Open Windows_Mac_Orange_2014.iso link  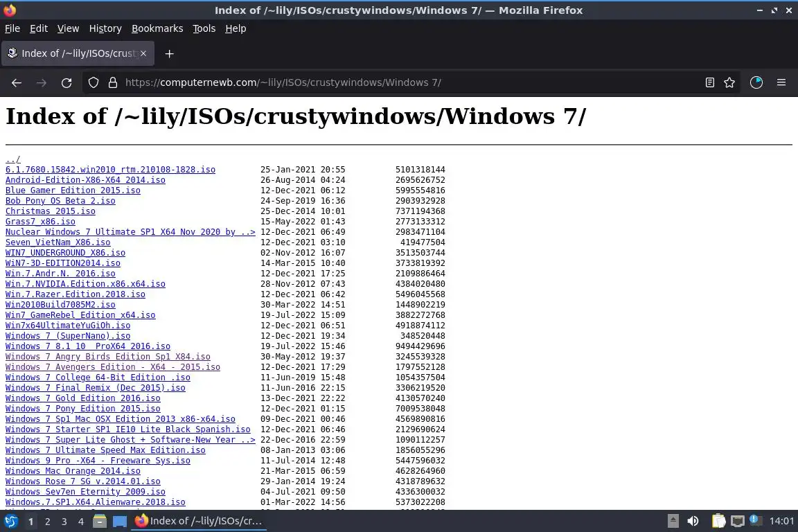click(x=73, y=471)
